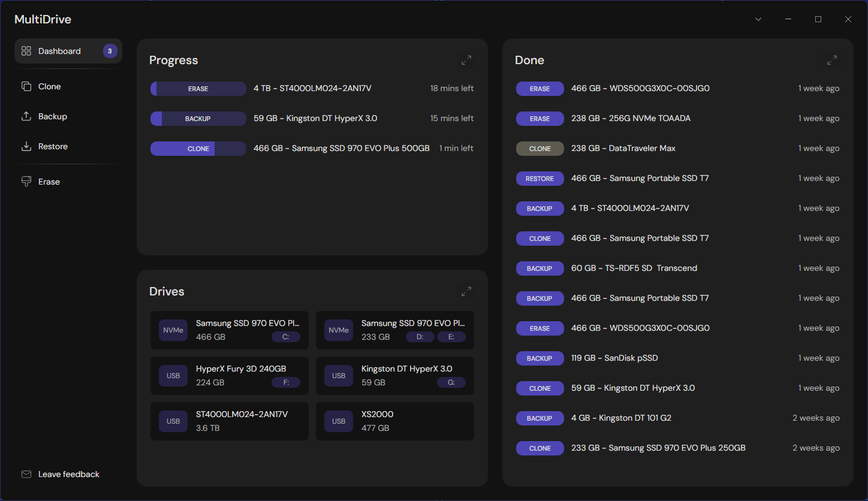This screenshot has height=501, width=868.
Task: Open the dropdown chevron in the title bar
Action: tap(758, 19)
